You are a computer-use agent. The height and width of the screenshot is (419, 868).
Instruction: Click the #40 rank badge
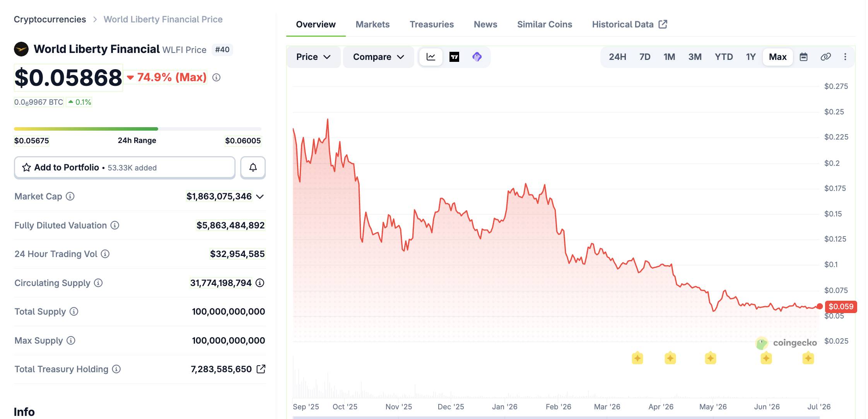(222, 49)
